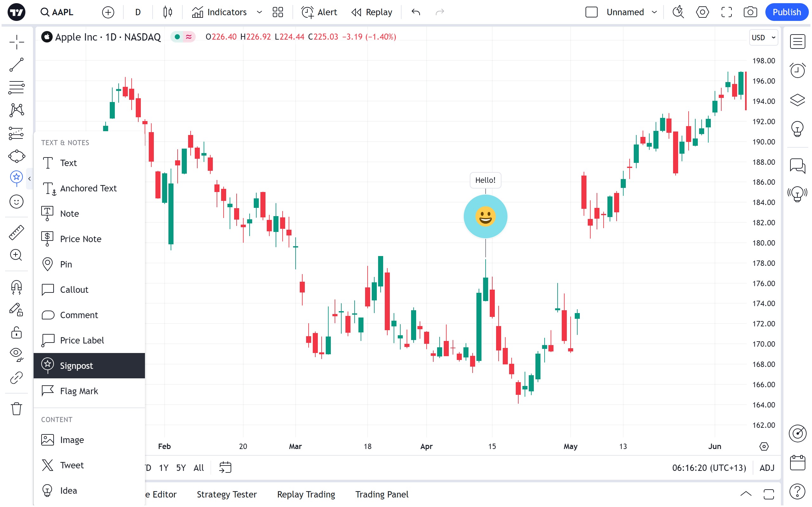Open the emoji stickers tool

16,202
